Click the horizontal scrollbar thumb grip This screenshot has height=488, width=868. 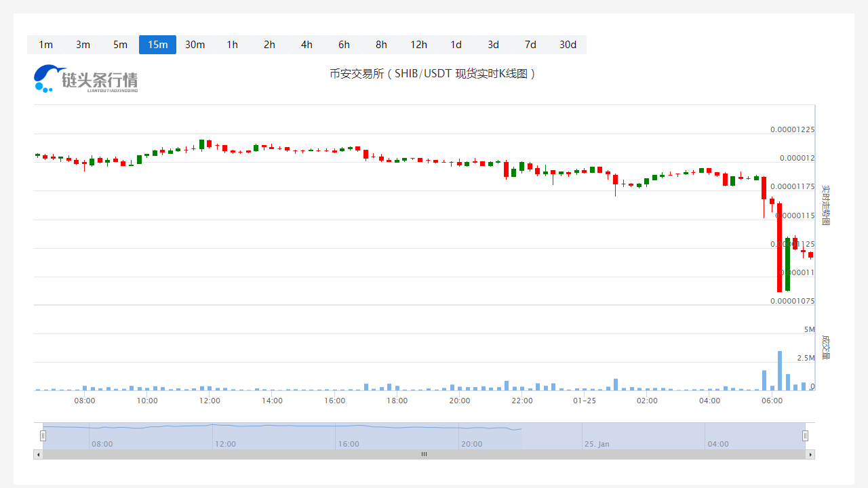click(x=424, y=455)
